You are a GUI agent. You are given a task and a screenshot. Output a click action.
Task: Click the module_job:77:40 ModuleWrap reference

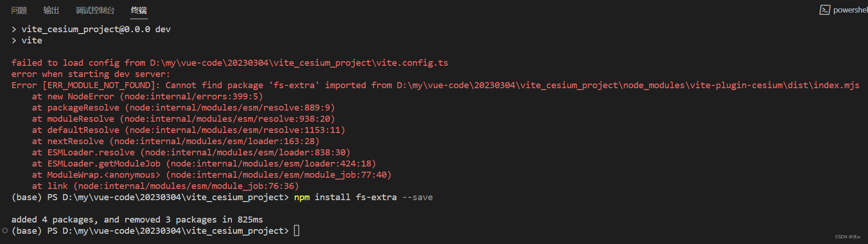pos(279,175)
